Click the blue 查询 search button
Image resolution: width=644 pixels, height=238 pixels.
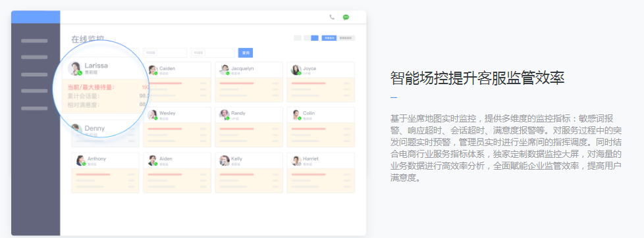click(246, 53)
